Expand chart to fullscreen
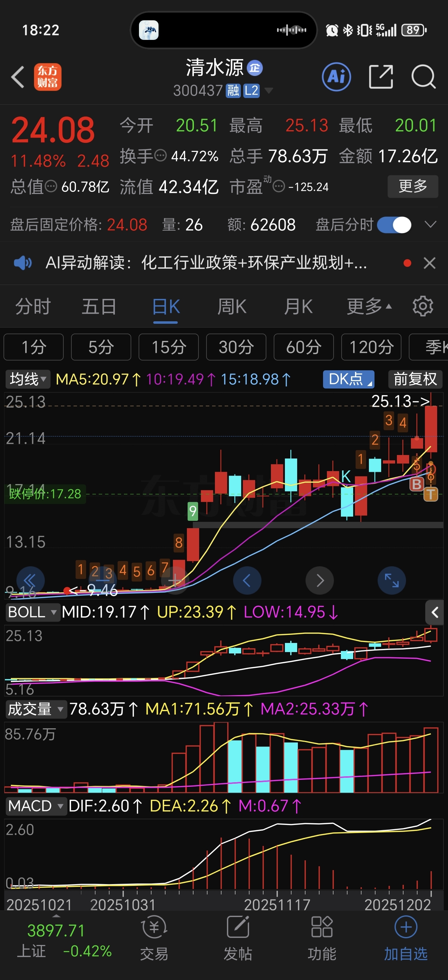The image size is (448, 980). tap(392, 581)
